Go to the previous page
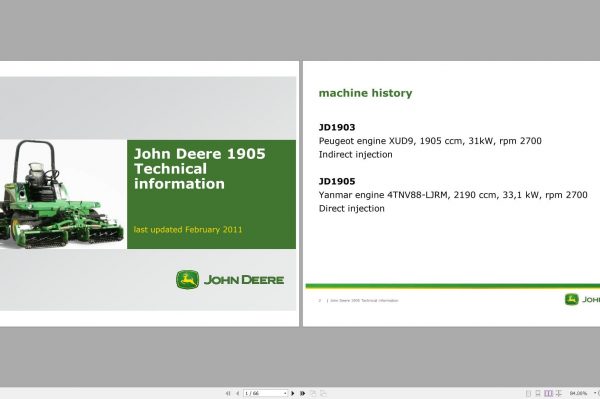 [238, 393]
